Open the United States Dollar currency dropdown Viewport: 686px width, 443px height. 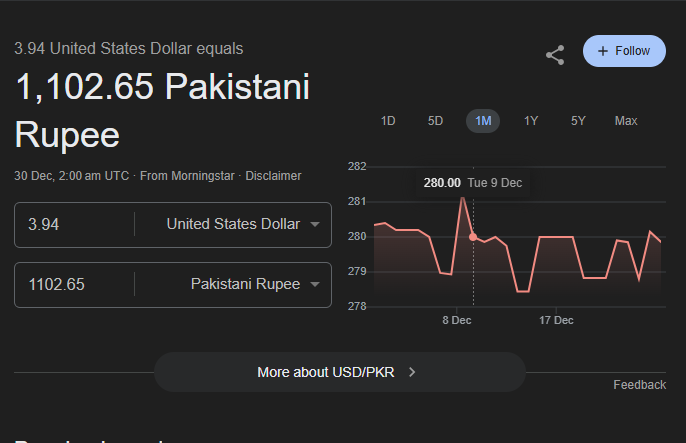(242, 224)
